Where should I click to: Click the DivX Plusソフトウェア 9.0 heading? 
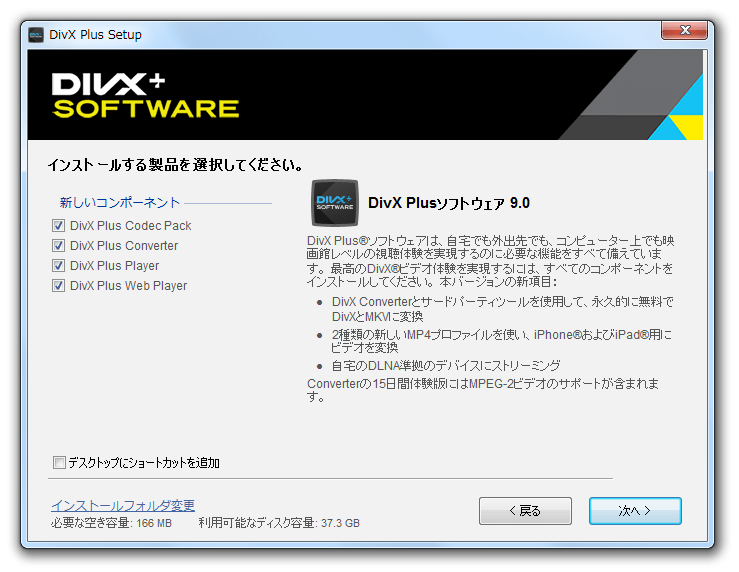[449, 203]
